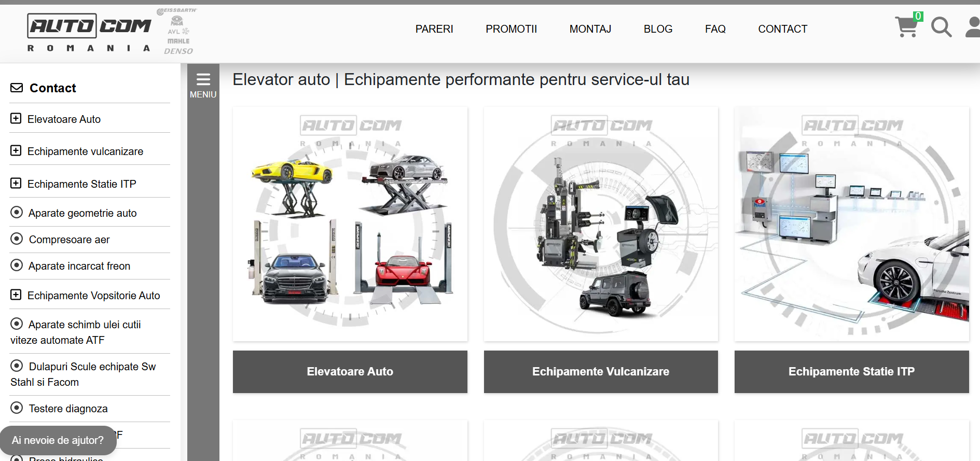Open the PROMOTII menu item

(511, 29)
